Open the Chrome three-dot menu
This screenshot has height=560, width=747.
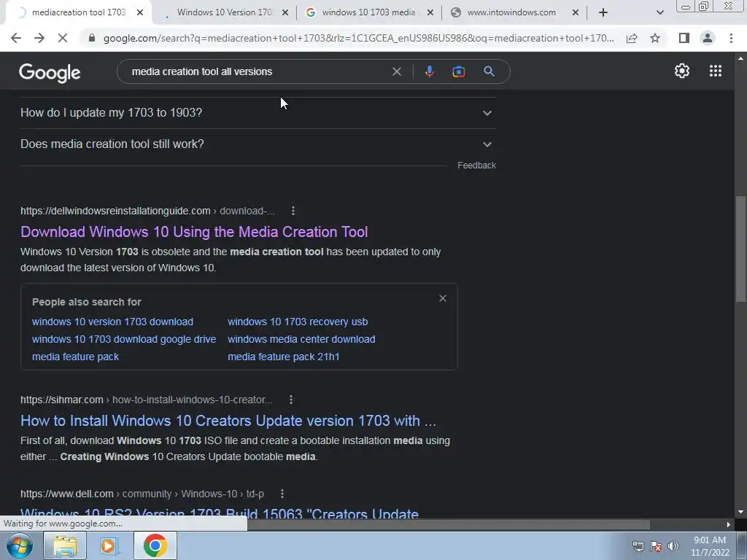click(x=731, y=38)
